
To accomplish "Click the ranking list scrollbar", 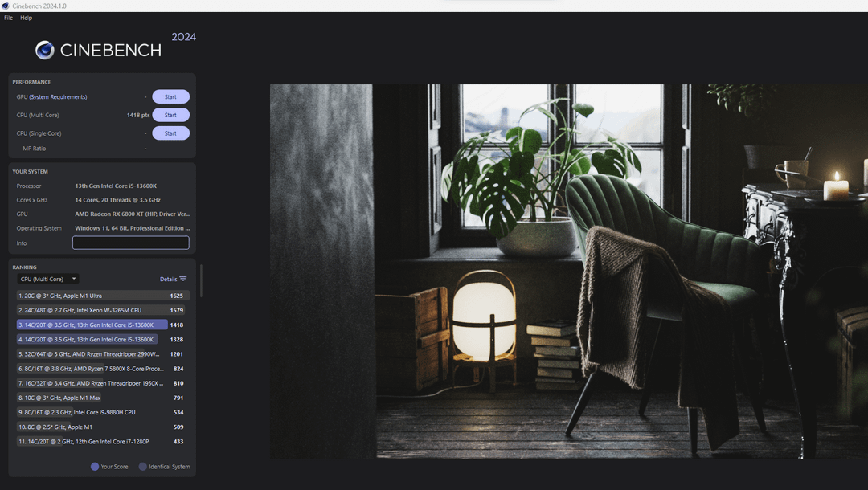I will pyautogui.click(x=200, y=280).
